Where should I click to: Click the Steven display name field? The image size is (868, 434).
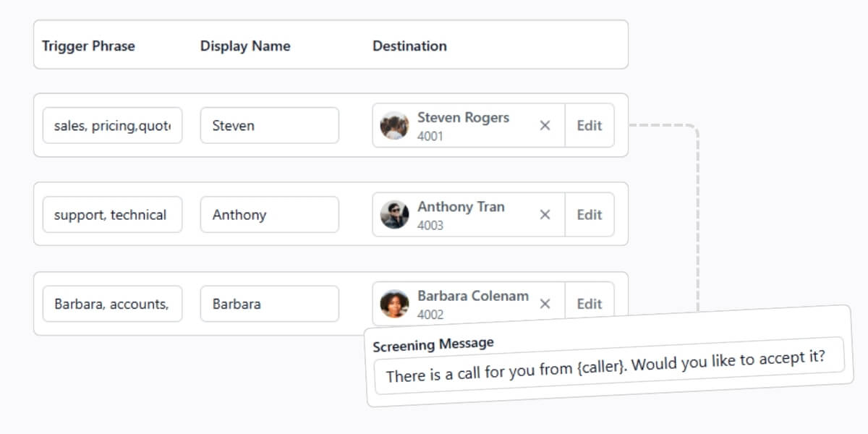click(x=269, y=125)
